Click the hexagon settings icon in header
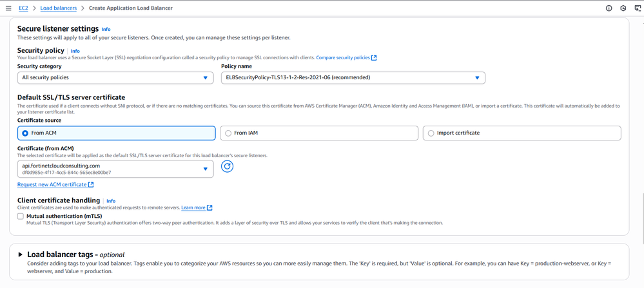Image resolution: width=644 pixels, height=288 pixels. [x=623, y=8]
